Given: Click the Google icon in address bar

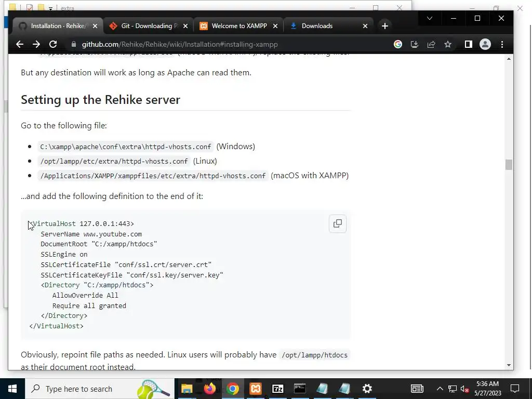Looking at the screenshot, I should pyautogui.click(x=397, y=45).
